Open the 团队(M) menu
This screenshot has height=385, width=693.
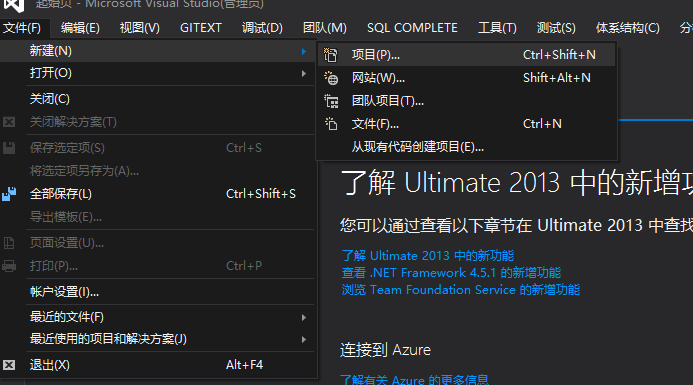pyautogui.click(x=325, y=28)
